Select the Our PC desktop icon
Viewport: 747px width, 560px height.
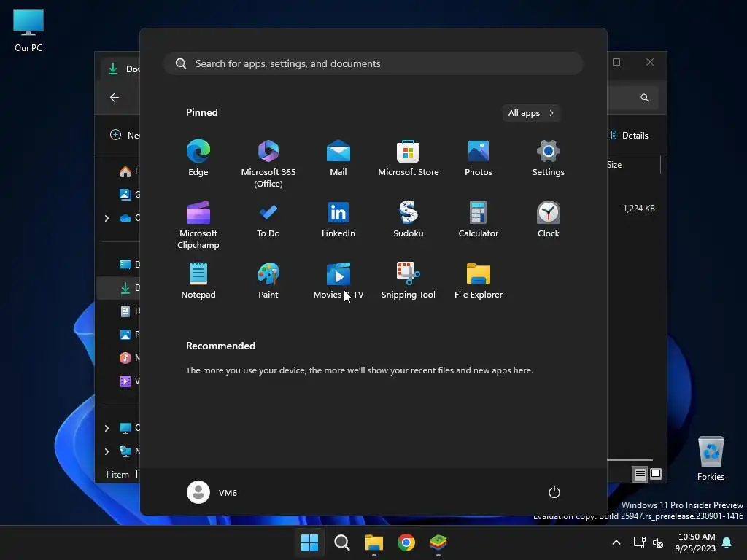coord(28,31)
